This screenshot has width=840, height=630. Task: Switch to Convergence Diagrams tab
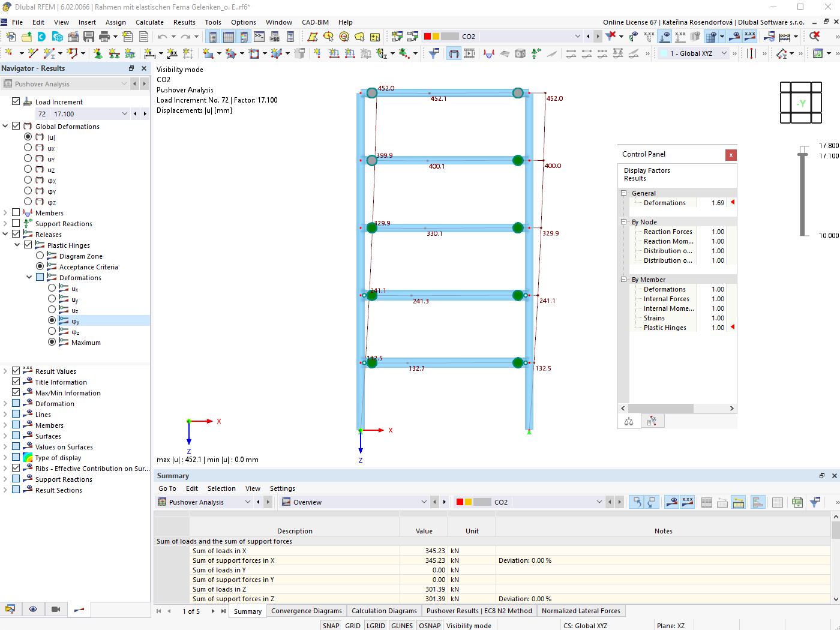tap(307, 611)
